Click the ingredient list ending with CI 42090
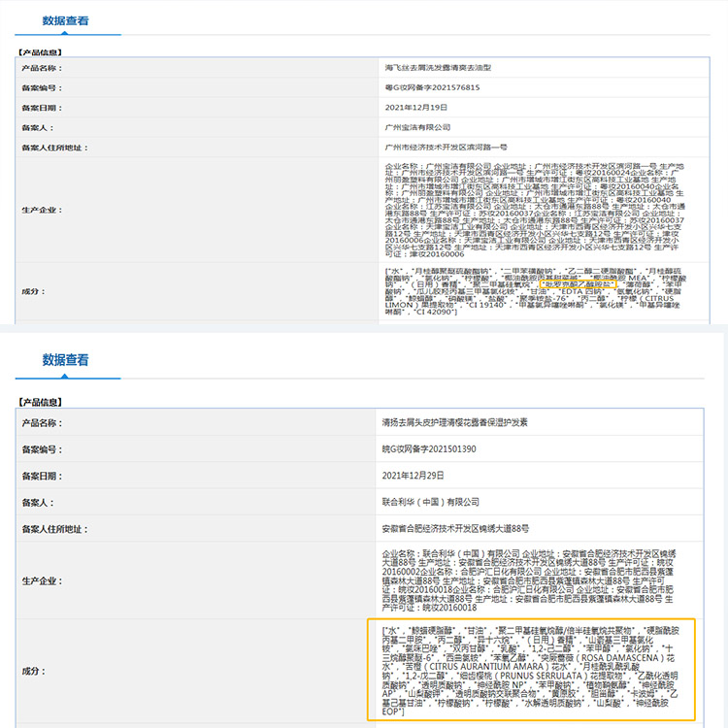 click(535, 291)
